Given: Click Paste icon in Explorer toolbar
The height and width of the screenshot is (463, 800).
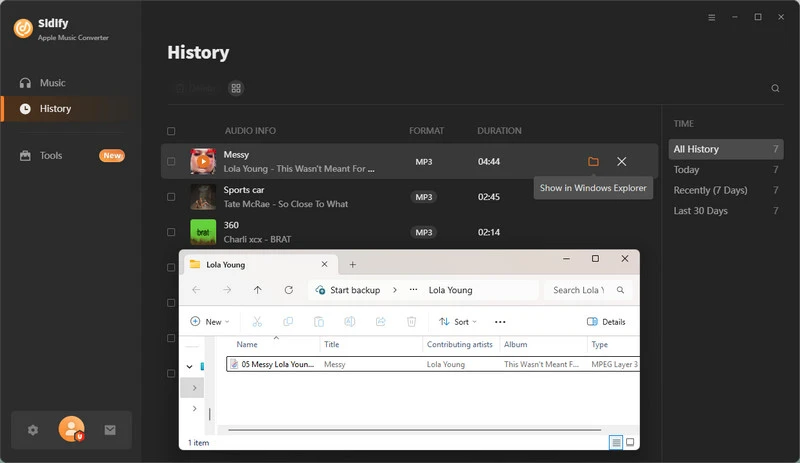Looking at the screenshot, I should click(319, 322).
